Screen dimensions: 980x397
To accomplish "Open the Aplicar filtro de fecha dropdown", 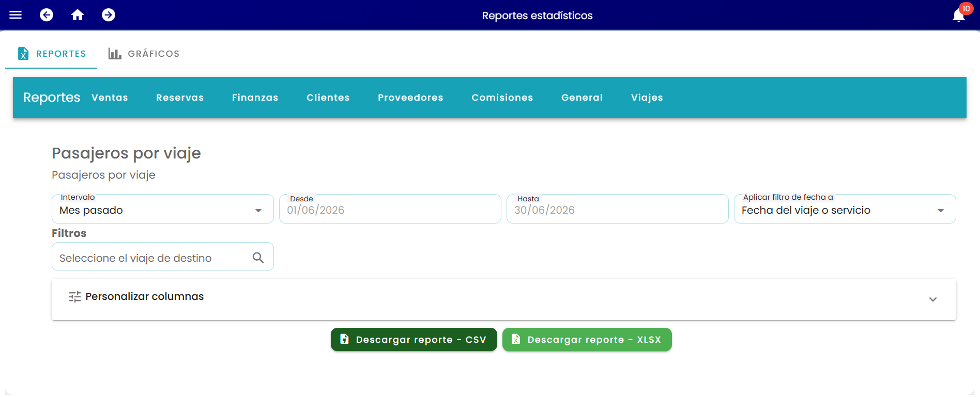I will [x=845, y=209].
